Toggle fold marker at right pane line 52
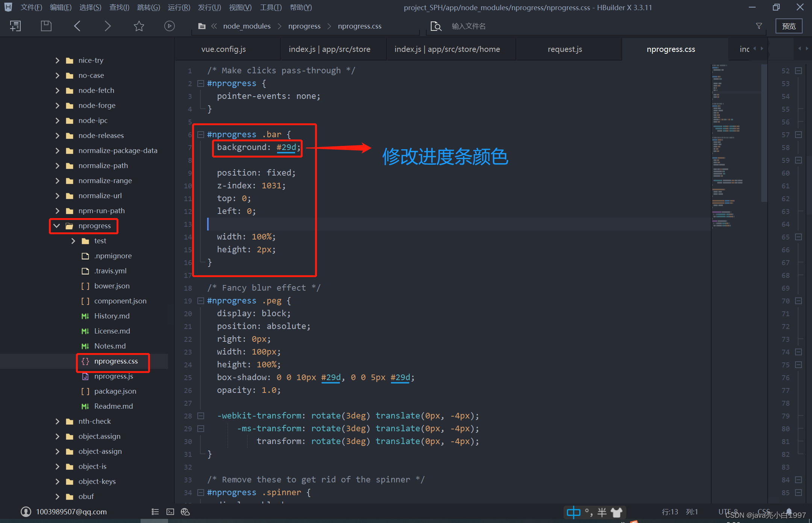The image size is (812, 523). coord(799,71)
